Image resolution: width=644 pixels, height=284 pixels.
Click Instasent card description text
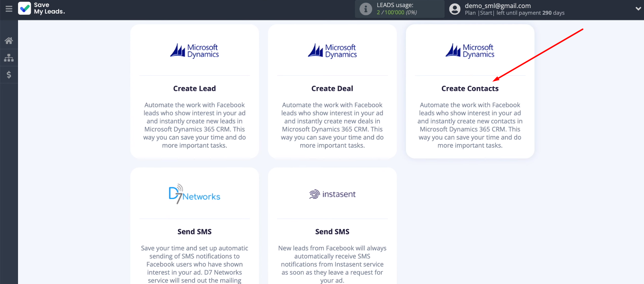coord(332,264)
